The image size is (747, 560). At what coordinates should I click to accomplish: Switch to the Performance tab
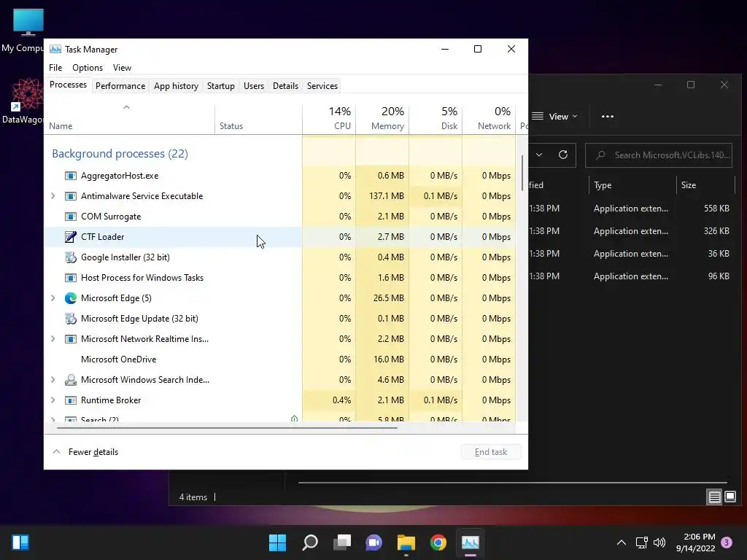tap(120, 86)
